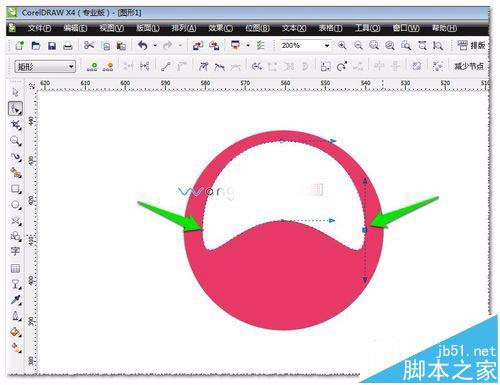Click the Print icon
Viewport: 500px width, 385px height.
tap(68, 46)
